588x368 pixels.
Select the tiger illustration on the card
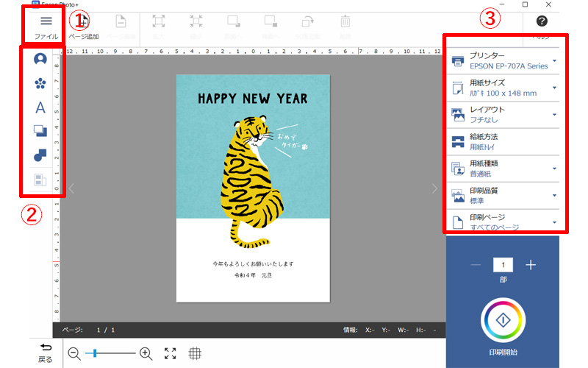(x=252, y=182)
